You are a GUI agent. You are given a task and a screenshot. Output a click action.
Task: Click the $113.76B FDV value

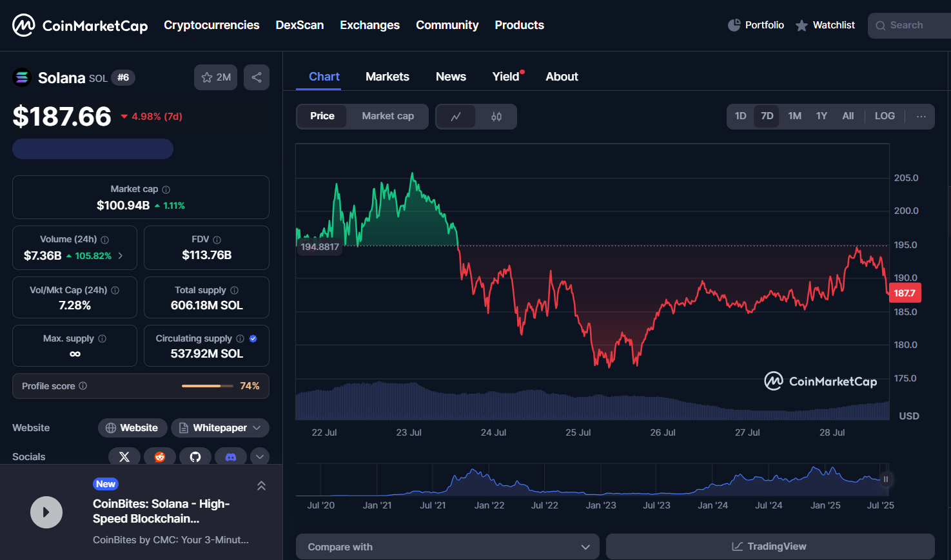pyautogui.click(x=207, y=255)
